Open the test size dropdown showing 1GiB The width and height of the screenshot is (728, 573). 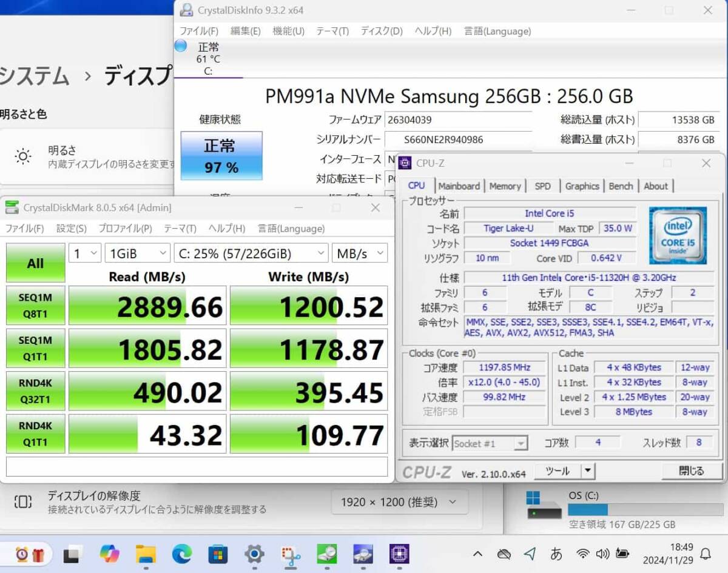137,253
